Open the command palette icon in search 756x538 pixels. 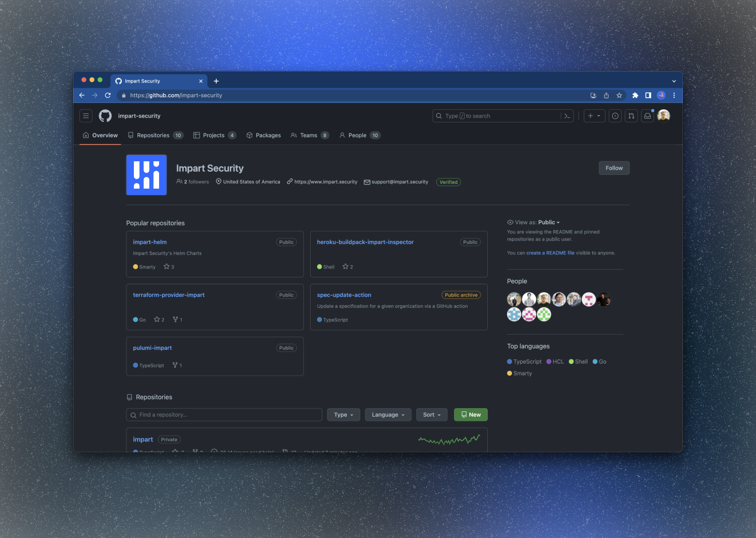tap(567, 116)
